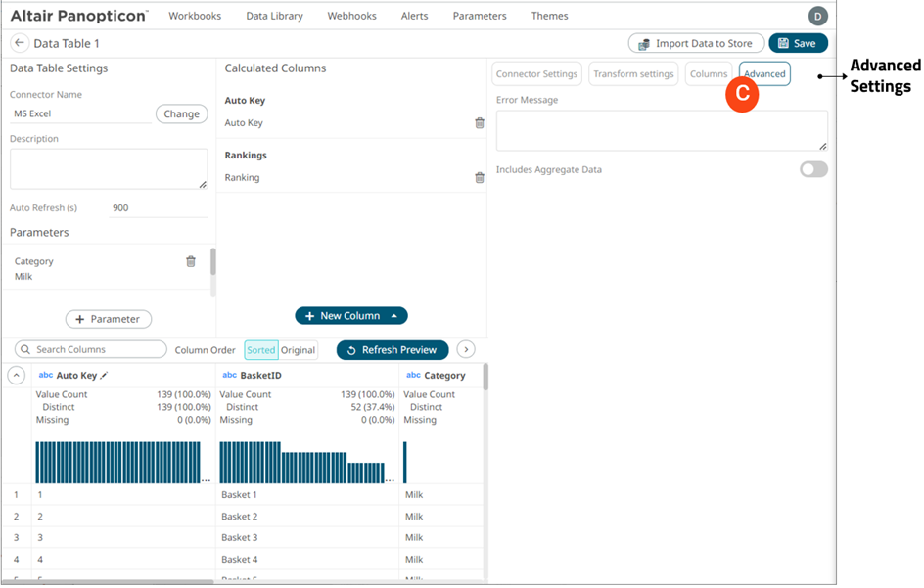Switch column order to Original

tap(298, 350)
